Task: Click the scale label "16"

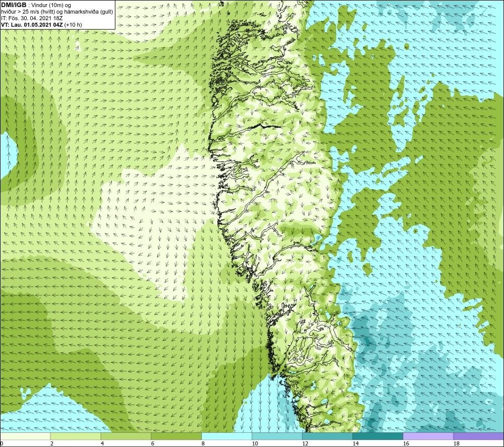Action: [x=406, y=444]
